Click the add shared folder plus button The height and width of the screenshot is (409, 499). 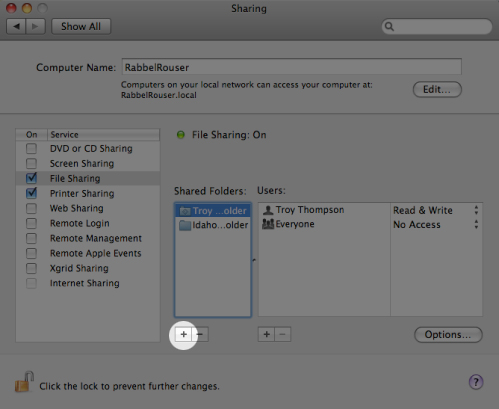183,334
